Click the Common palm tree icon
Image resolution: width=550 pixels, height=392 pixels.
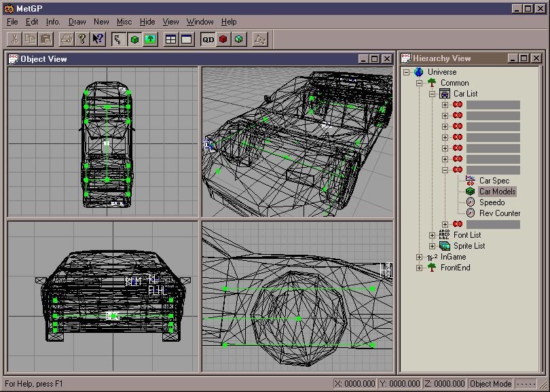[x=432, y=83]
